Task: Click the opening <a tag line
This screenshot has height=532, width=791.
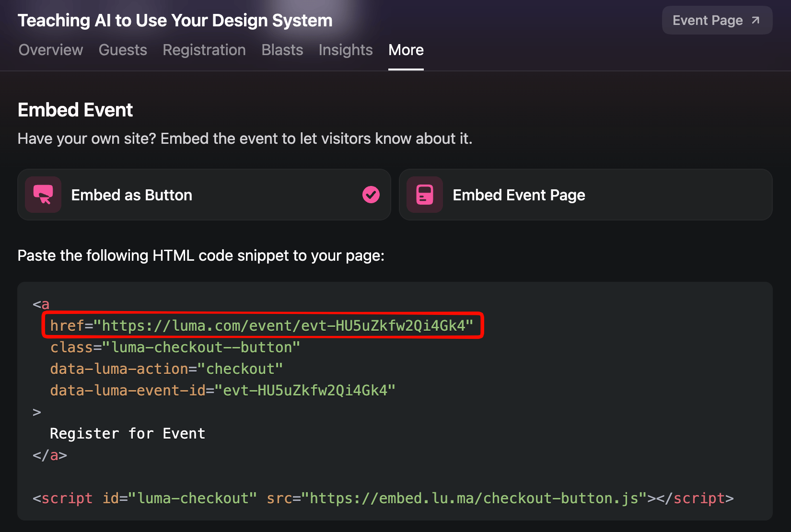Action: (x=41, y=304)
